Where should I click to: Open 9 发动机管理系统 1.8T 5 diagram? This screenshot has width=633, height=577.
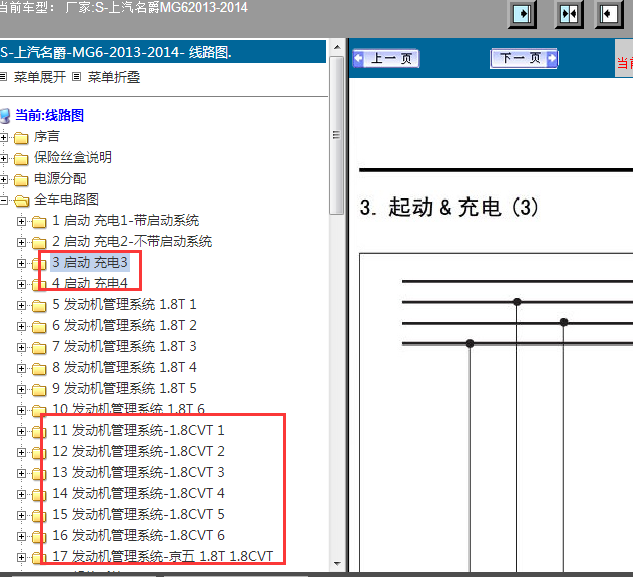click(124, 388)
